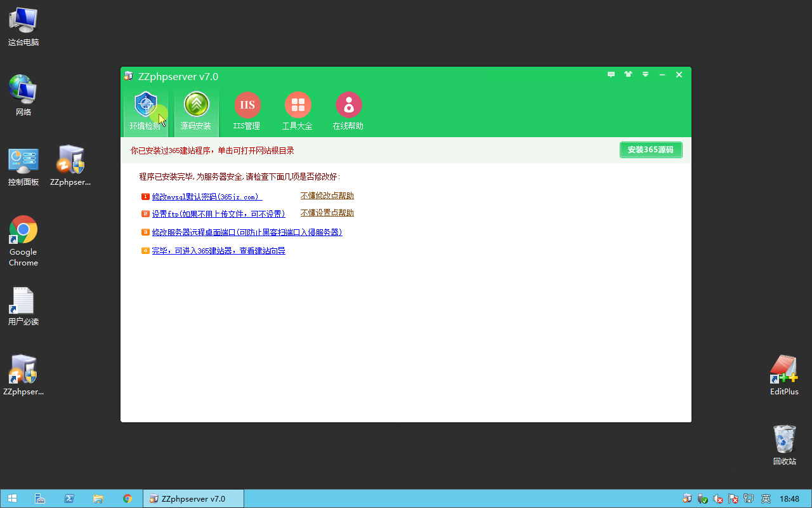Select the 用户必读 desktop shortcut
812x508 pixels.
pyautogui.click(x=23, y=305)
